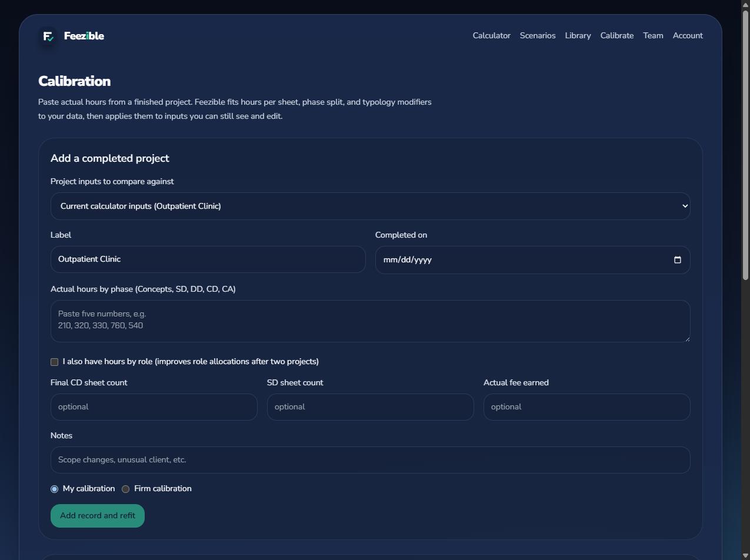Click the Actual fee earned field
The width and height of the screenshot is (750, 560).
click(x=587, y=407)
